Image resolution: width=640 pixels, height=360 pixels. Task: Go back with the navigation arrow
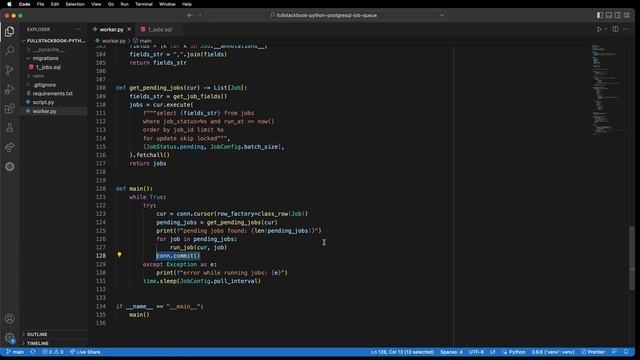coord(190,15)
